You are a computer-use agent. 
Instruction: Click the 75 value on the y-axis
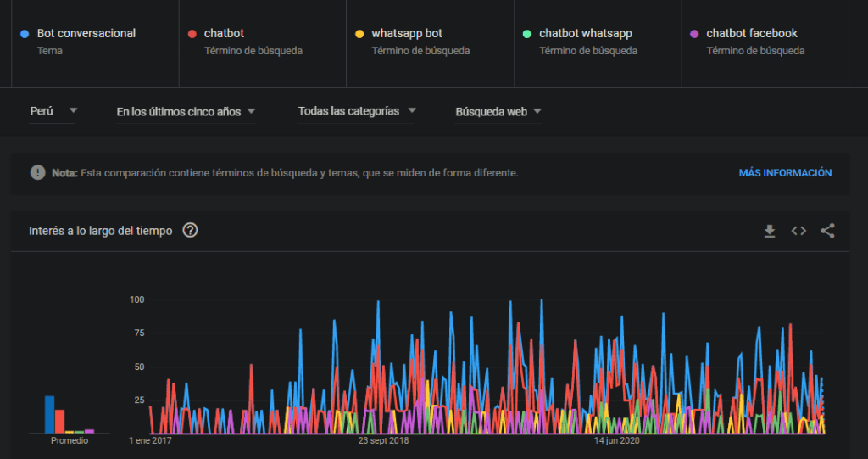139,333
